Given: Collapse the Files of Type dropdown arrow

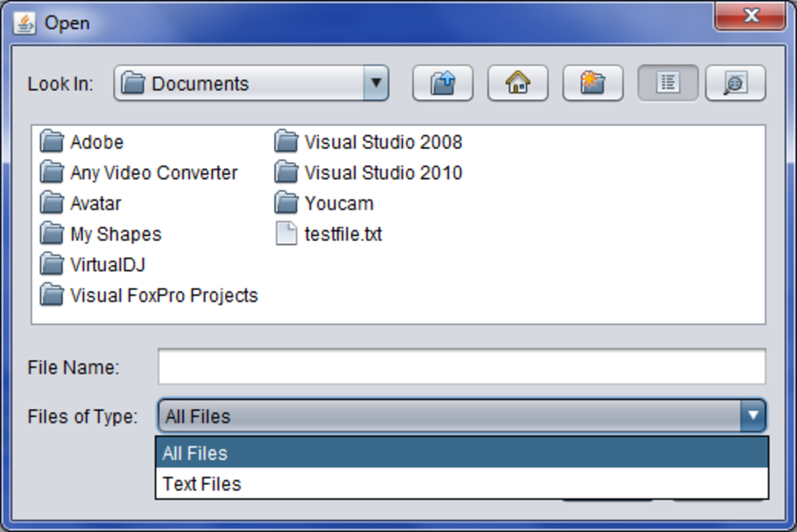Looking at the screenshot, I should point(753,416).
